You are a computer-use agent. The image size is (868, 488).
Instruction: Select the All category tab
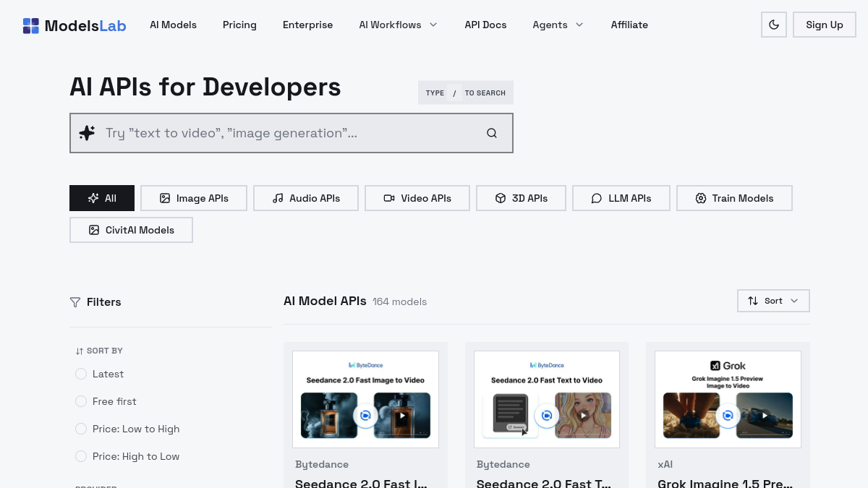[x=102, y=198]
